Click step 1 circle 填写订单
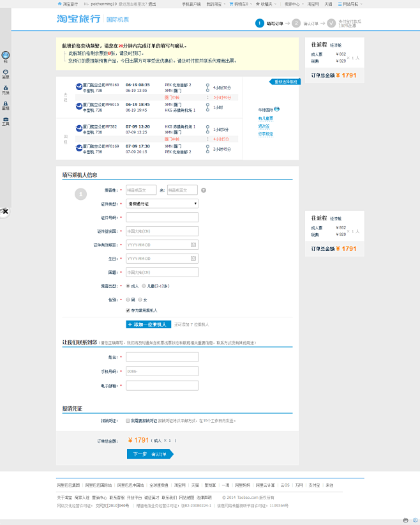 click(259, 23)
